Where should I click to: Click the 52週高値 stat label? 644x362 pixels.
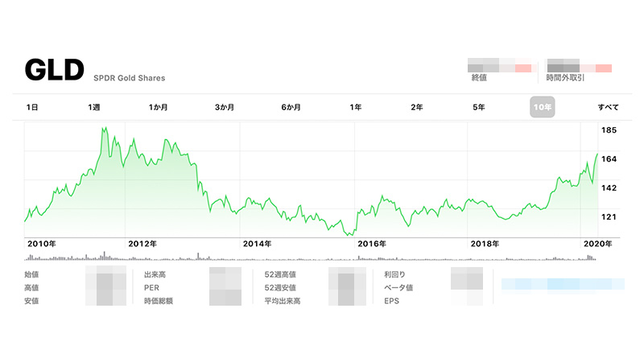pyautogui.click(x=280, y=274)
